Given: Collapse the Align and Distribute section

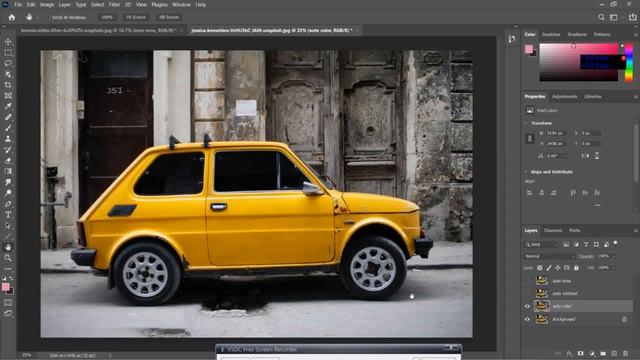Looking at the screenshot, I should pyautogui.click(x=526, y=172).
